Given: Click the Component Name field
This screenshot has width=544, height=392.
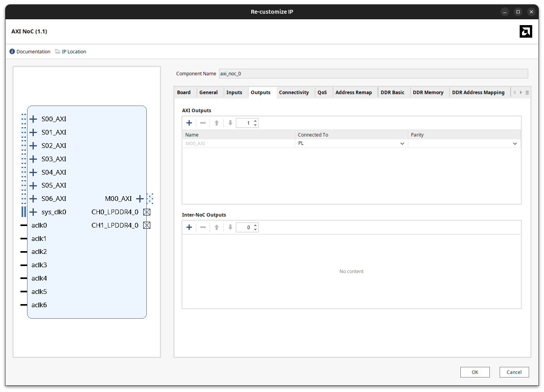Looking at the screenshot, I should point(373,73).
